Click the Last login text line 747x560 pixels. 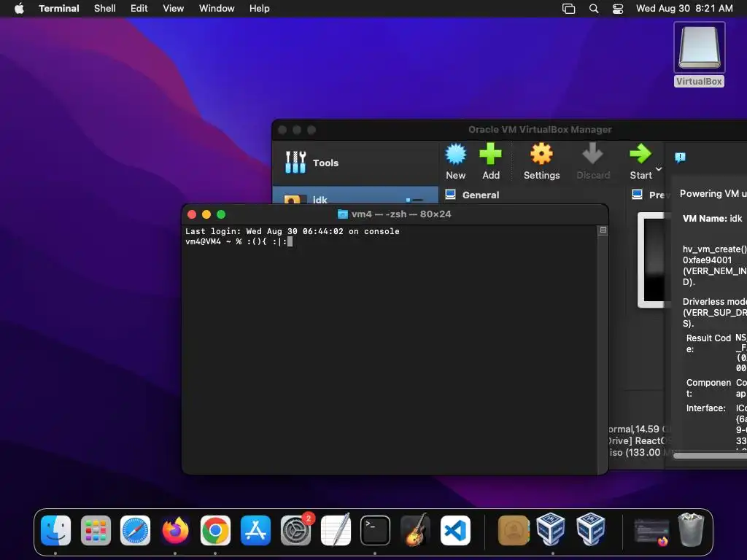point(292,231)
